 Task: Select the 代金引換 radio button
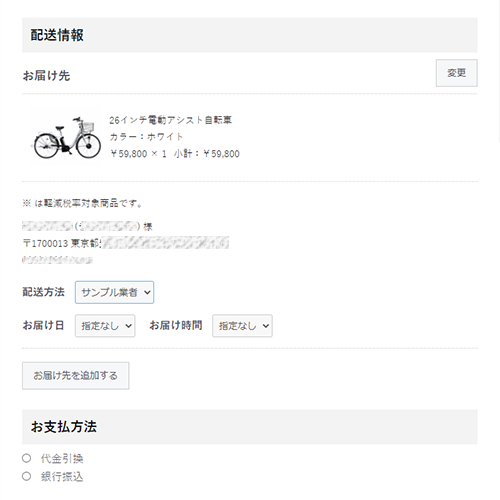point(27,458)
